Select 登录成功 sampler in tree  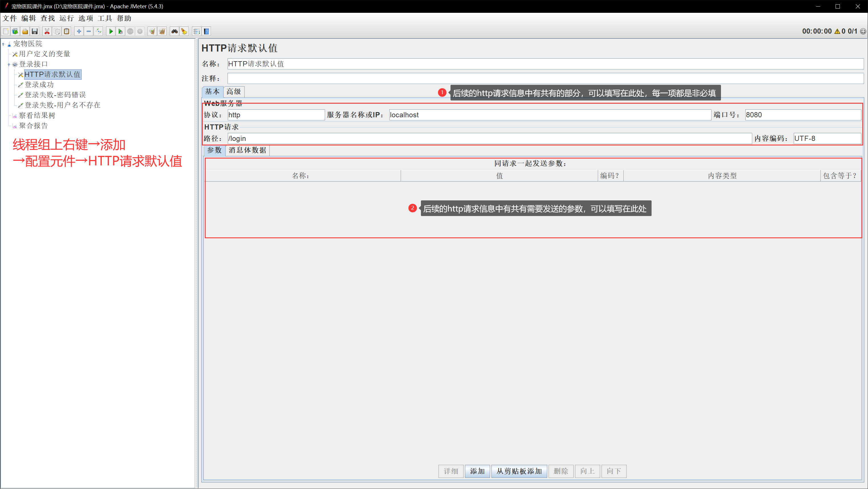pos(40,85)
